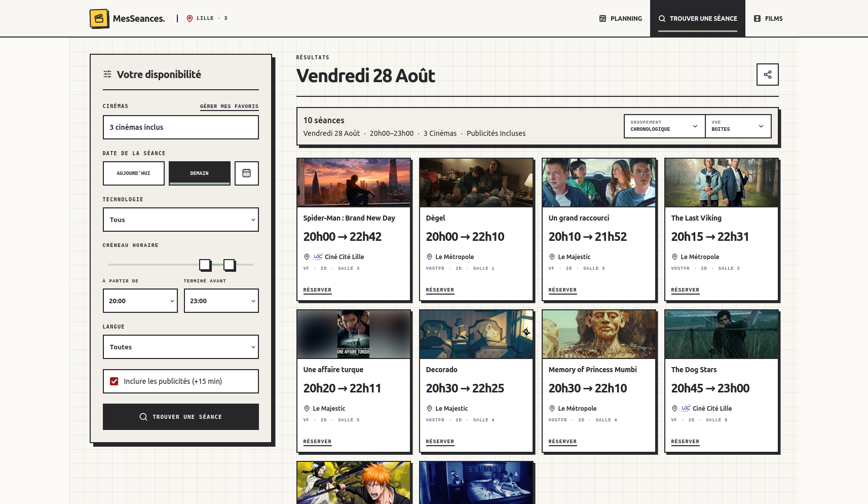Open the Technologie Tous dropdown
868x504 pixels.
coord(181,220)
